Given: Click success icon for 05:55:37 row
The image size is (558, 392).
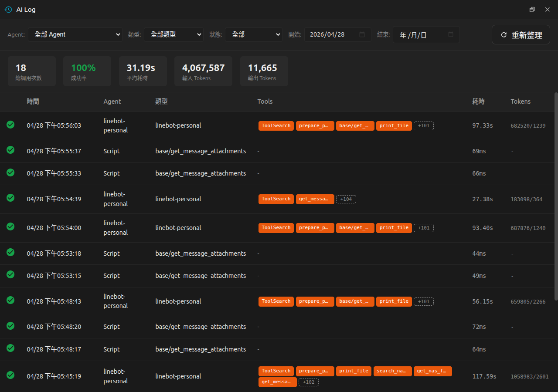Looking at the screenshot, I should click(10, 150).
